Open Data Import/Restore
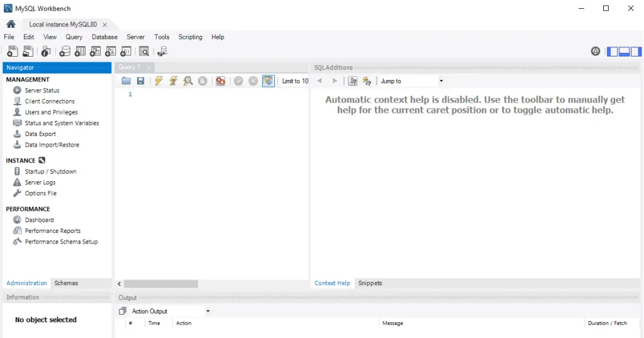Viewport: 644px width, 338px height. [52, 145]
